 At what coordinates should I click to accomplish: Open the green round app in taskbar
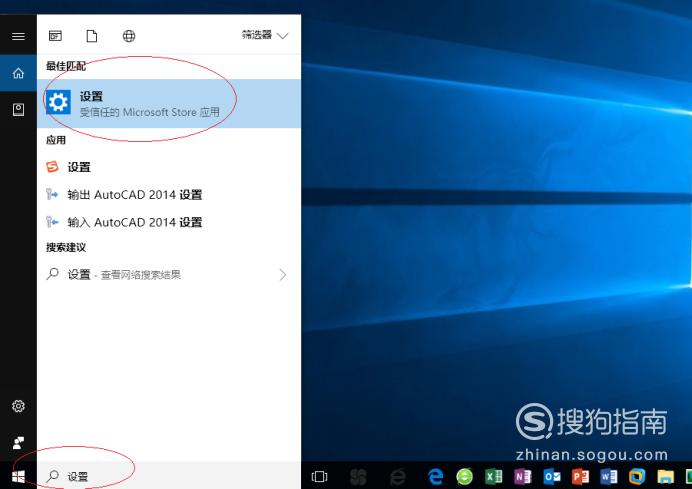tap(464, 477)
